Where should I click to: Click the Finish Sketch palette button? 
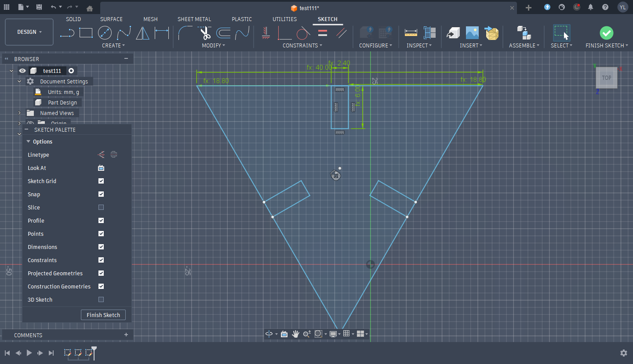tap(103, 315)
